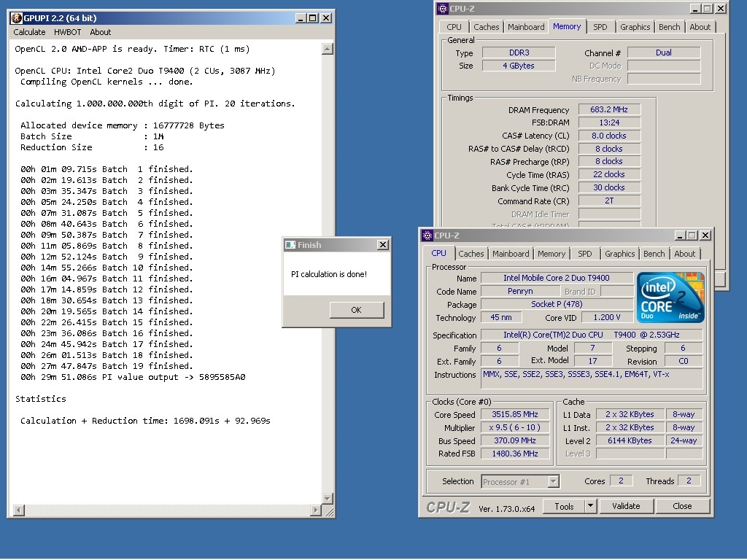The width and height of the screenshot is (747, 560).
Task: Click the CPU-Z icon in front window title bar
Action: click(x=427, y=236)
